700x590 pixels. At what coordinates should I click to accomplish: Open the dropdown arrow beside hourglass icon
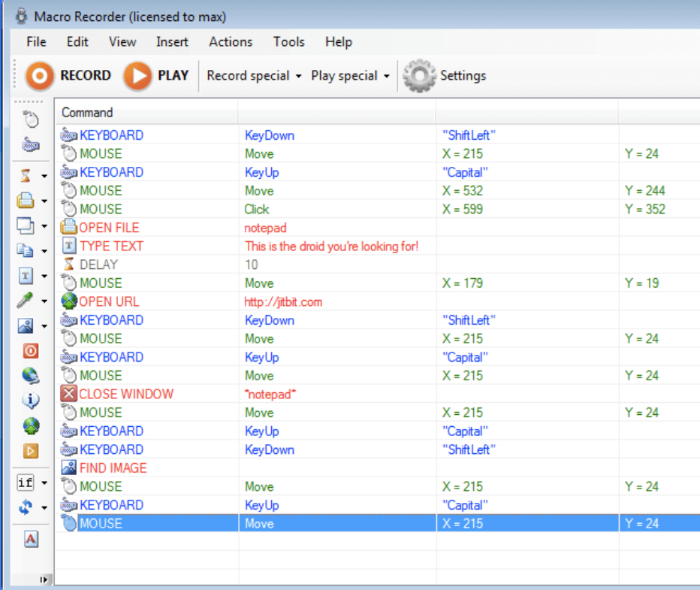point(44,176)
